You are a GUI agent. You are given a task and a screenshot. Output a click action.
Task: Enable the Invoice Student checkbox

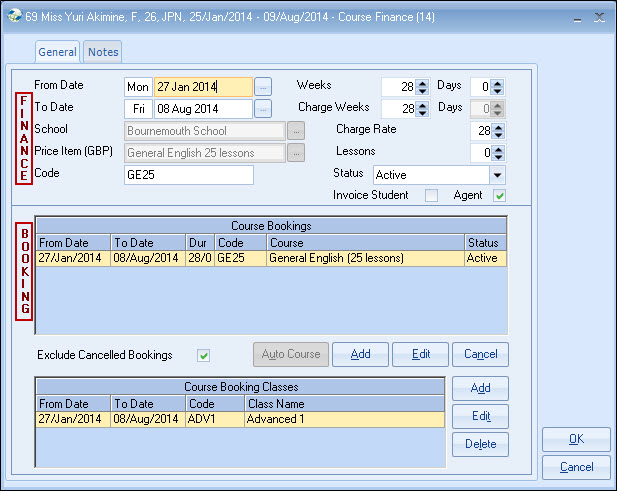pos(432,195)
